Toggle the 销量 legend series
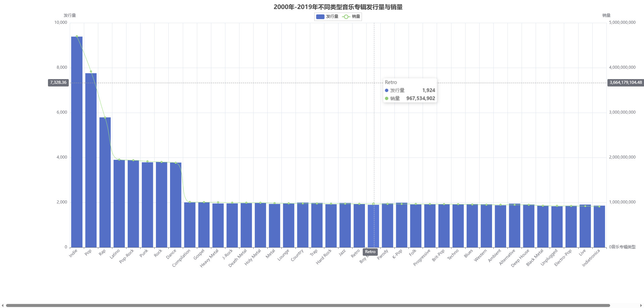The height and width of the screenshot is (308, 644). click(x=351, y=16)
